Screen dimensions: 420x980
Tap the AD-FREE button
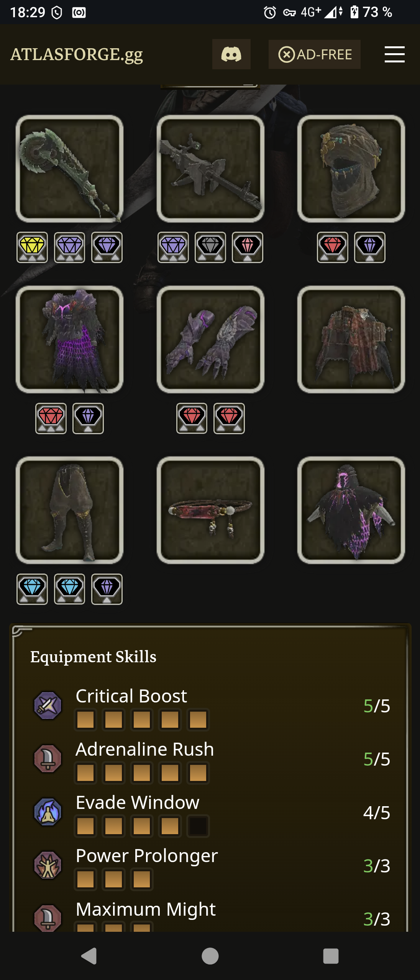(314, 54)
